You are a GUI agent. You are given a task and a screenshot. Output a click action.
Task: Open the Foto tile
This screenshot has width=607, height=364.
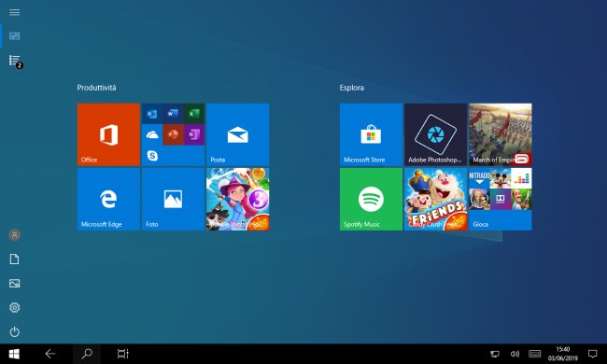tap(173, 199)
